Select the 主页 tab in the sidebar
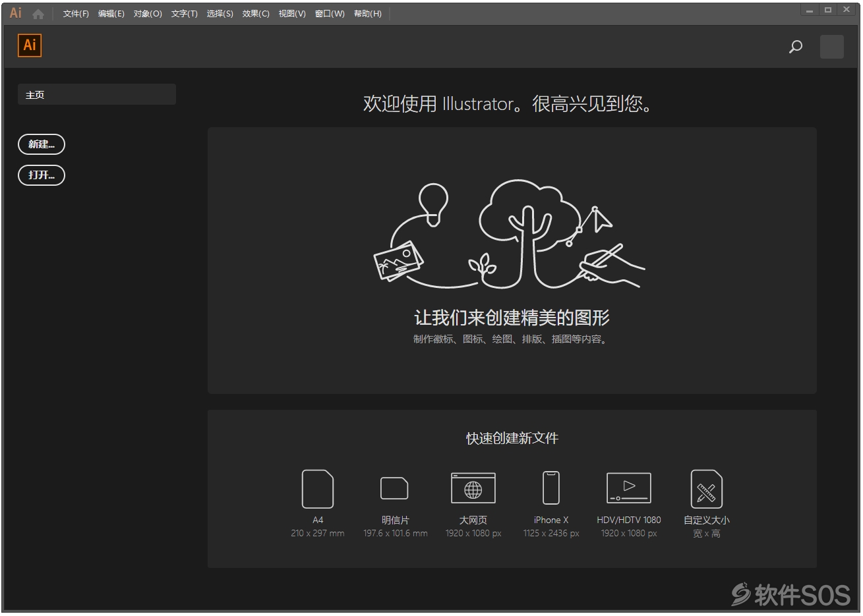Screen dimensions: 863x616 click(97, 94)
